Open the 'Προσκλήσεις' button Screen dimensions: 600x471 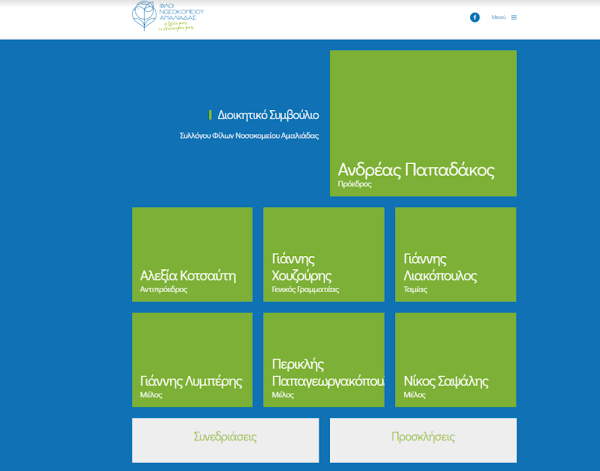click(x=423, y=438)
